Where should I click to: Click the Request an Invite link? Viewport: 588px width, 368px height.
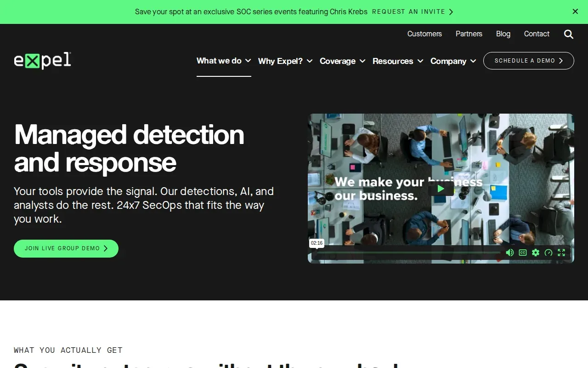[x=413, y=12]
